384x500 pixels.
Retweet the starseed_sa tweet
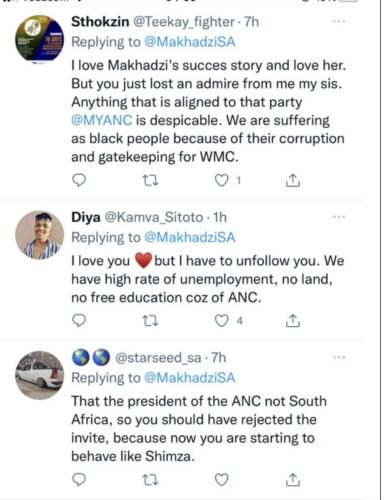tap(150, 480)
